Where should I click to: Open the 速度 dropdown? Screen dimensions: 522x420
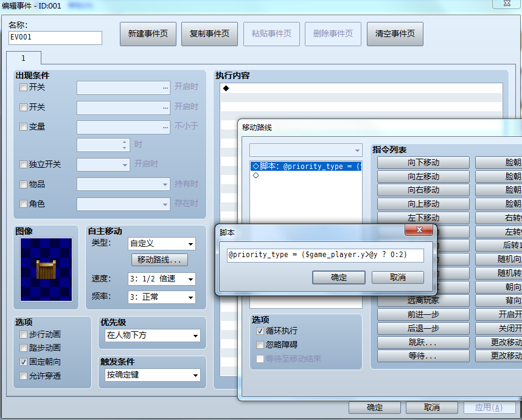(162, 279)
